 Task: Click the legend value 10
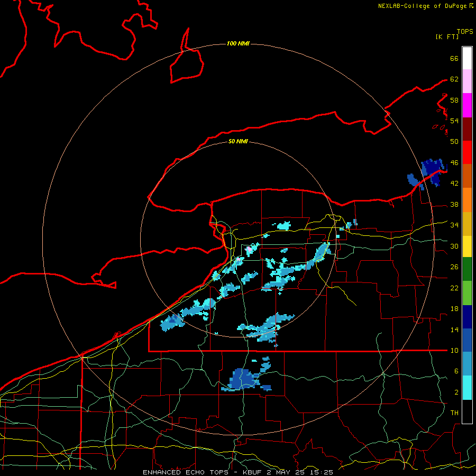tap(454, 351)
